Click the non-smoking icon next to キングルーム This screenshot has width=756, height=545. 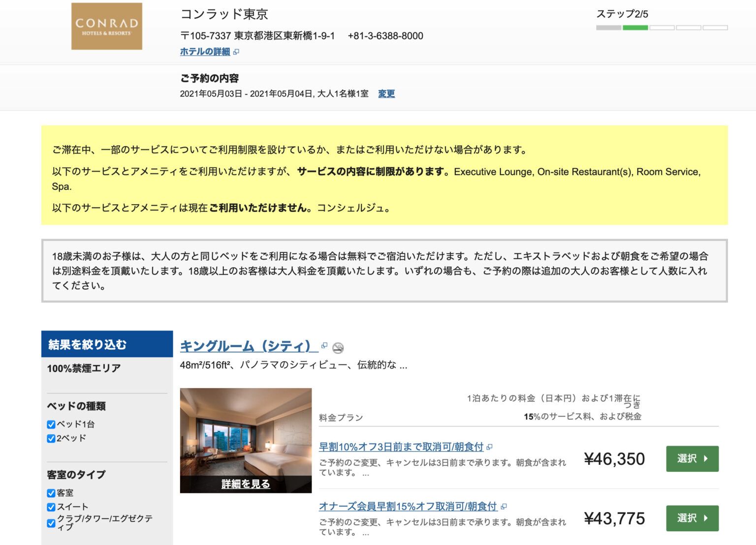coord(338,348)
